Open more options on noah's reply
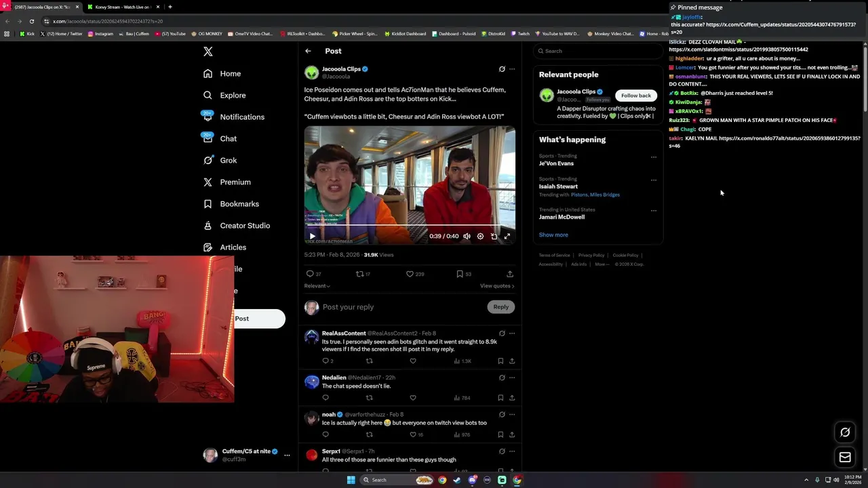 pyautogui.click(x=512, y=414)
